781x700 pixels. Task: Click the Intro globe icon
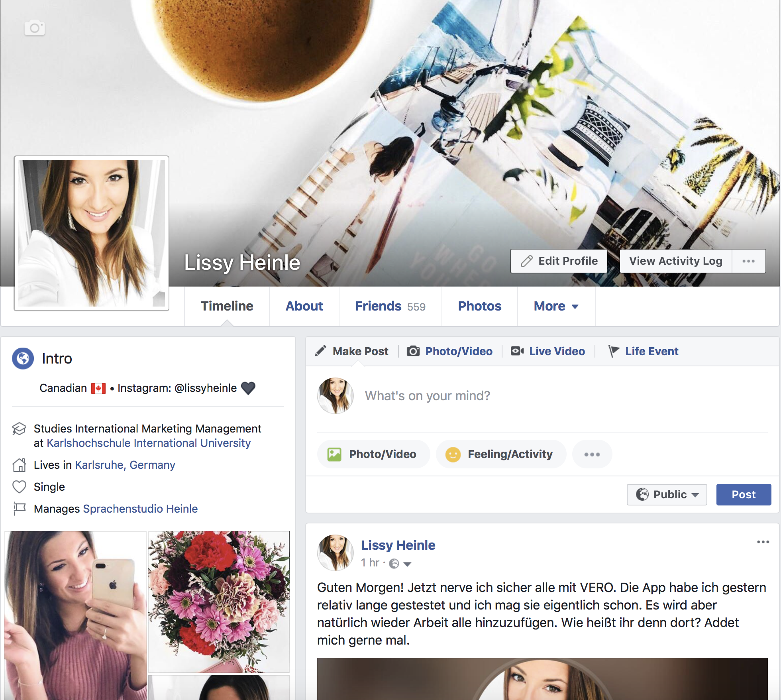tap(23, 358)
